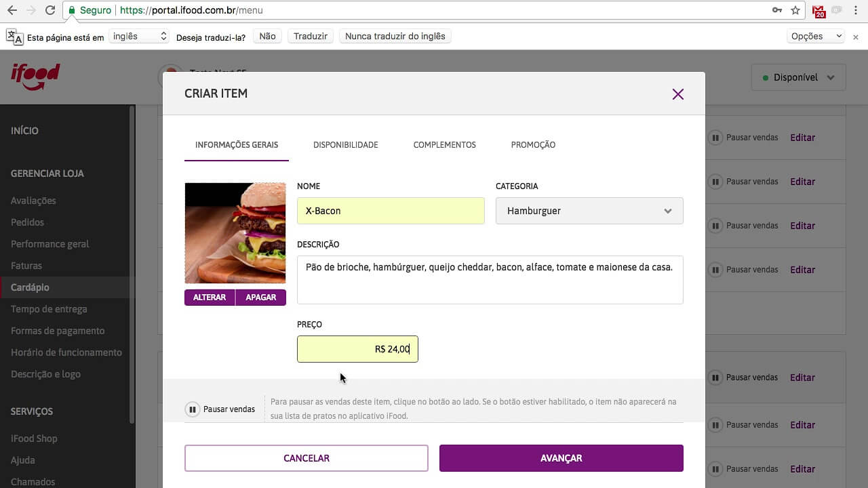Screen dimensions: 868x488
Task: Bookmark the page with star icon
Action: pos(795,10)
